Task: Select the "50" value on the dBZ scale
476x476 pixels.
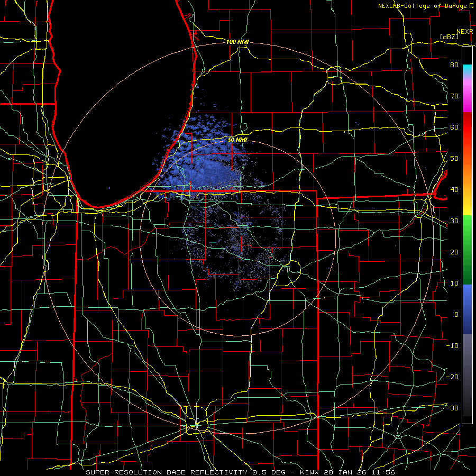Action: pos(454,159)
